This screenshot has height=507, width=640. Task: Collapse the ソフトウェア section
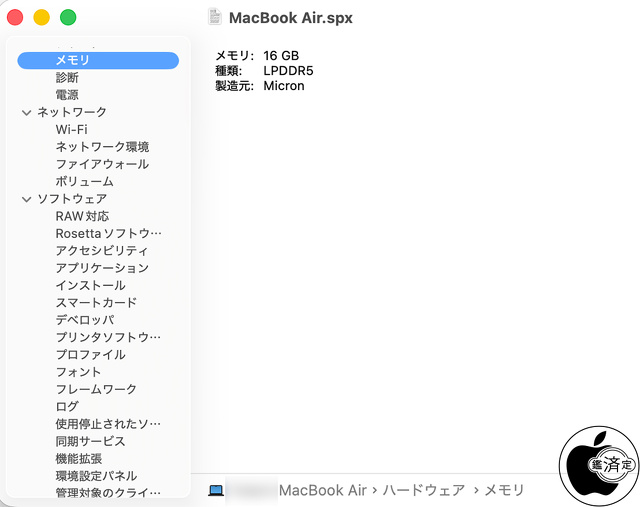26,199
